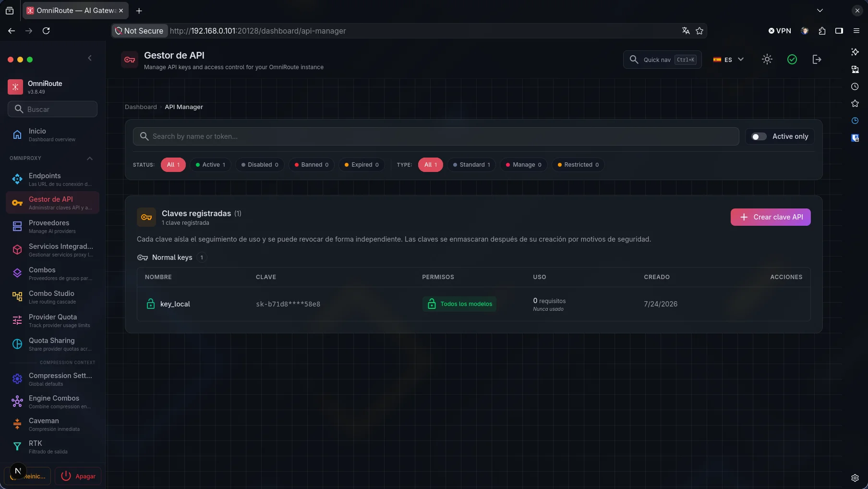Open Proveedores in the sidebar
Image resolution: width=868 pixels, height=489 pixels.
(52, 226)
